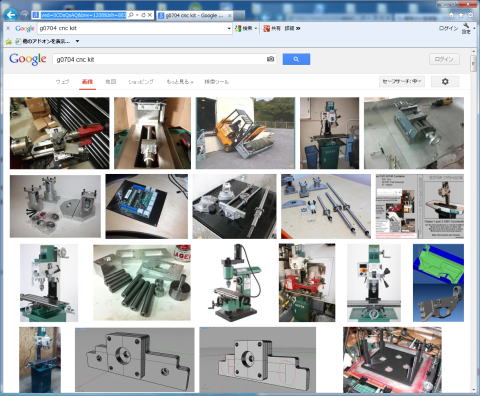Click the refresh icon in the address bar
480x396 pixels.
(x=143, y=15)
